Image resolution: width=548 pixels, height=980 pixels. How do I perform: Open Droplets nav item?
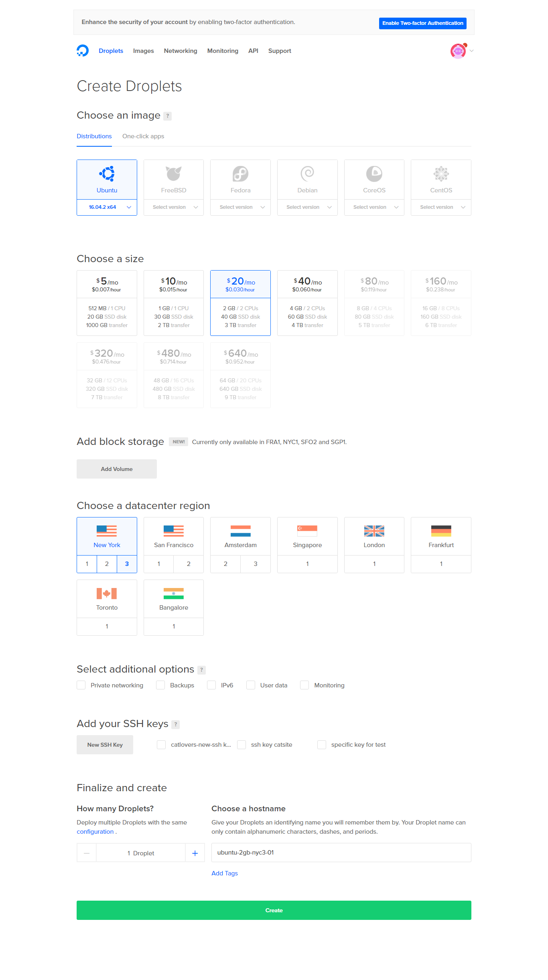tap(111, 51)
